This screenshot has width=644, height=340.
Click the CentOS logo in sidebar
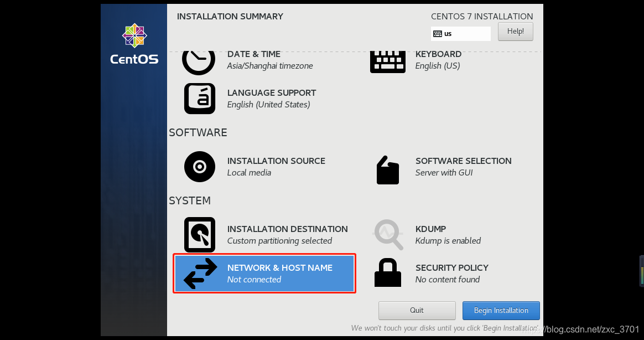click(x=134, y=44)
